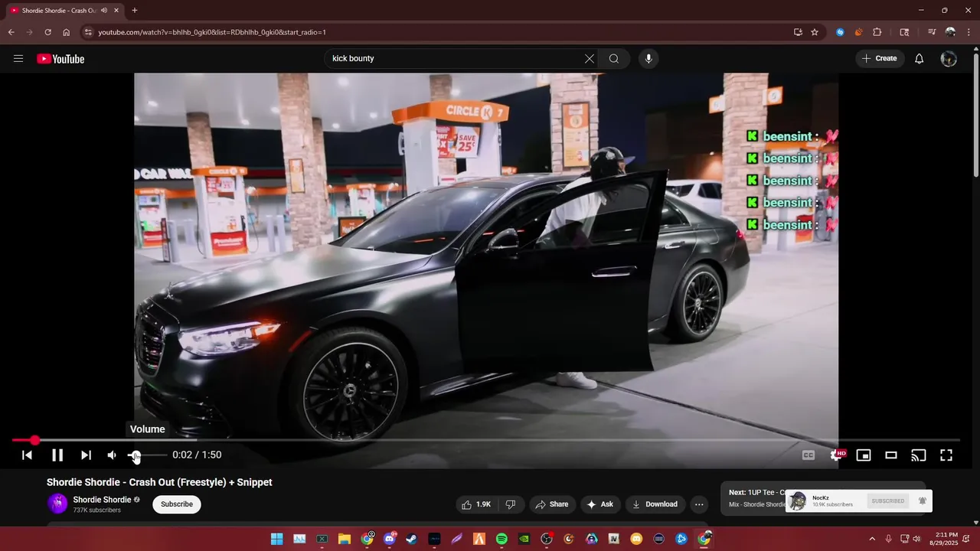The height and width of the screenshot is (551, 980).
Task: Open the Extensions puzzle menu
Action: coord(877,32)
